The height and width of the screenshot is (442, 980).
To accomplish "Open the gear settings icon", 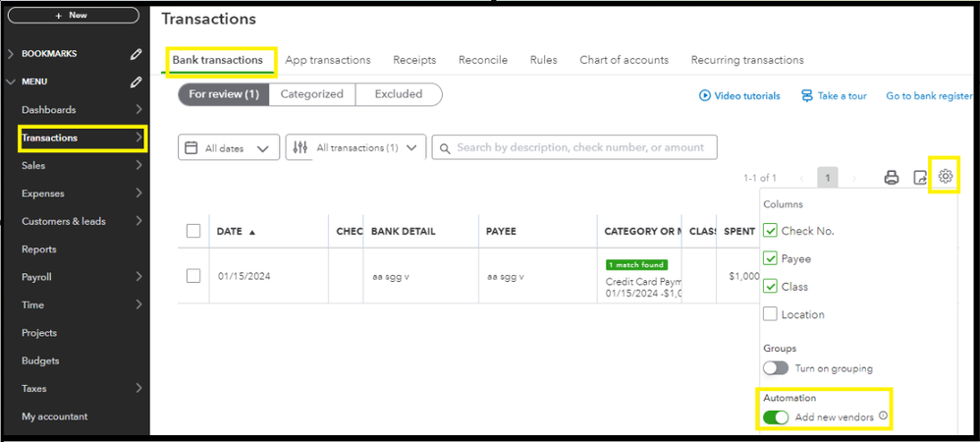I will (x=946, y=177).
